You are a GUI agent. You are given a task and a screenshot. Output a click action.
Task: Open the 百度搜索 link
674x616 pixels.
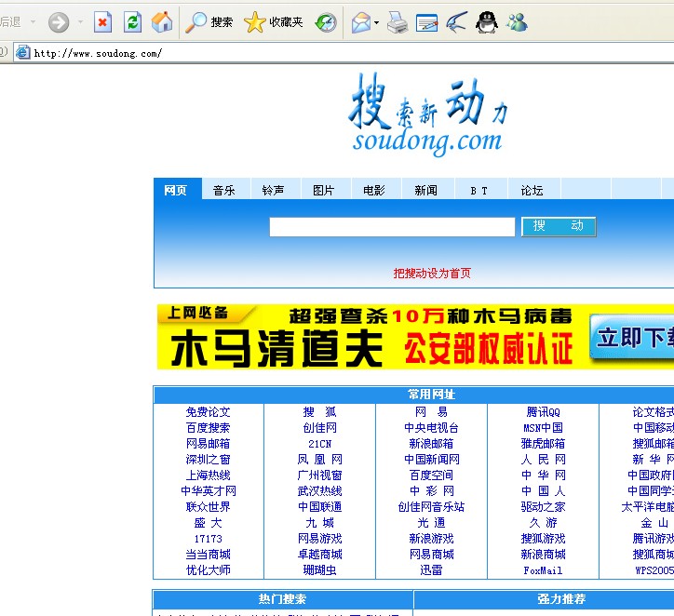click(208, 428)
